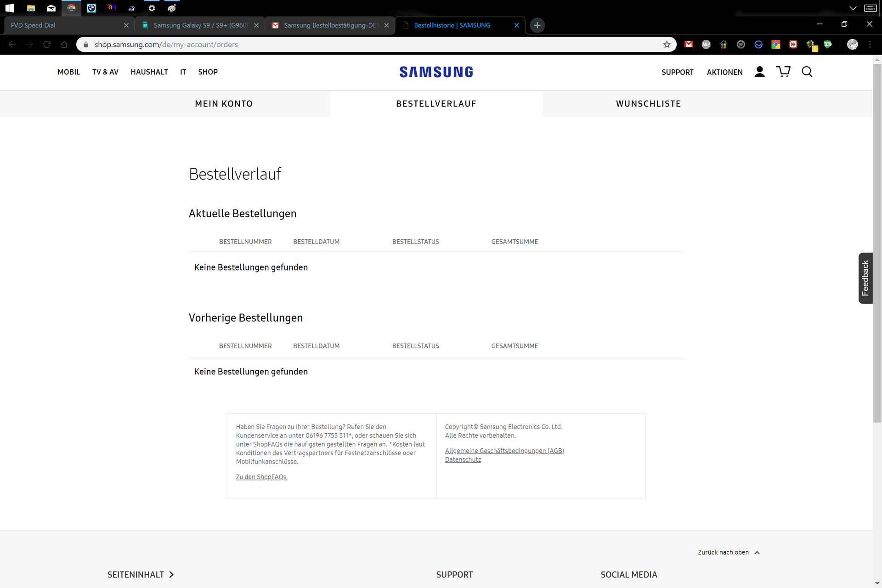882x588 pixels.
Task: Open the Allgemeine Geschäftsbedingungen (AGB) link
Action: (x=504, y=451)
